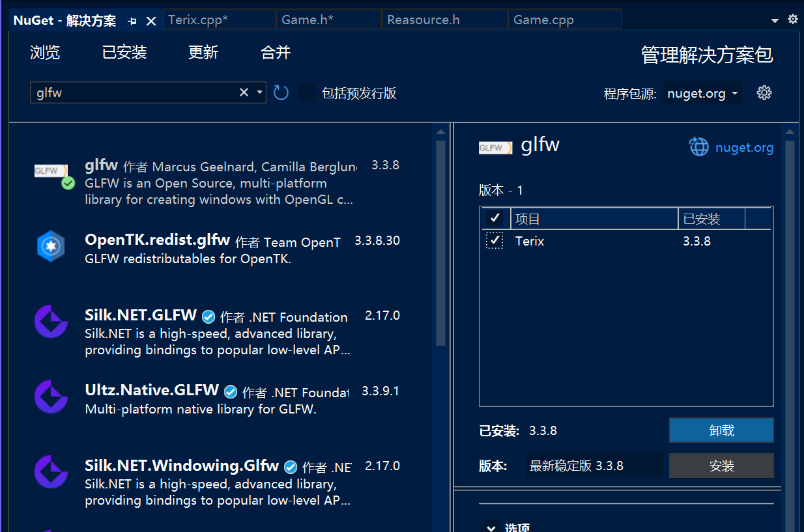Screen dimensions: 804x532
Task: Click verified badge beside Silk.NET.GLFW
Action: [208, 317]
